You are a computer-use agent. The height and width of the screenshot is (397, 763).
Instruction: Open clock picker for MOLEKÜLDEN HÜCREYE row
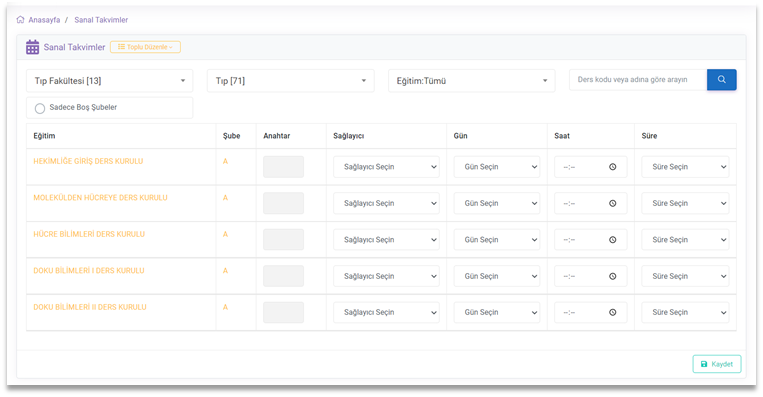pos(613,203)
